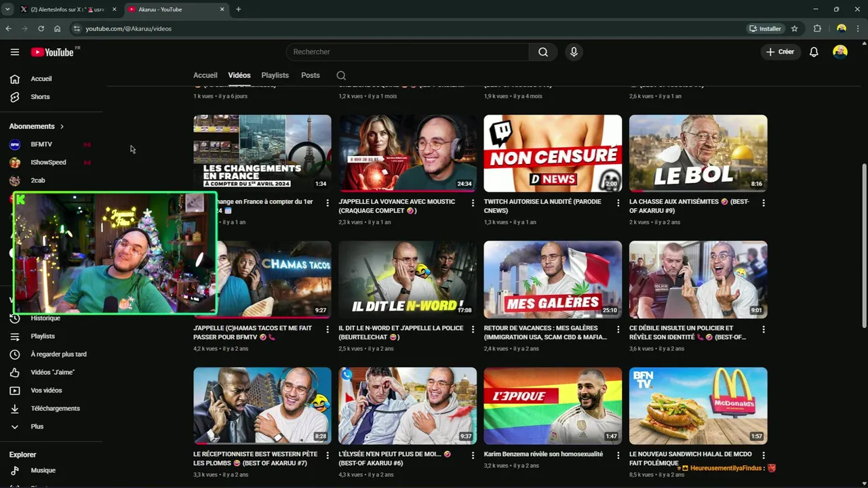Go back in the browser
868x488 pixels.
(8, 28)
